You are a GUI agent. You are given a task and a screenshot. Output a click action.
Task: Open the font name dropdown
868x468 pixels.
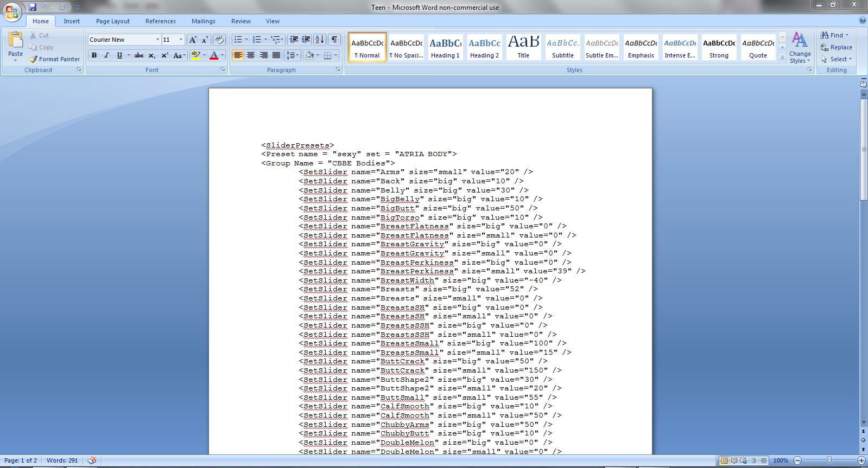pos(157,40)
